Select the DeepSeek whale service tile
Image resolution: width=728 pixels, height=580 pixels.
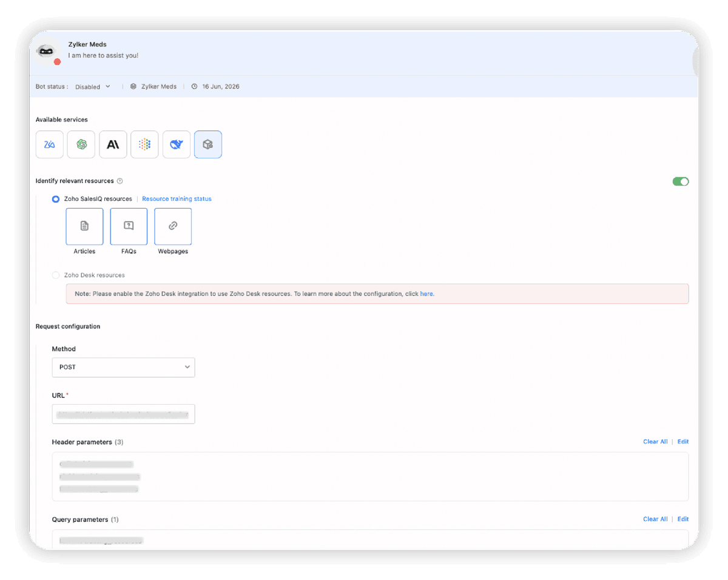177,144
